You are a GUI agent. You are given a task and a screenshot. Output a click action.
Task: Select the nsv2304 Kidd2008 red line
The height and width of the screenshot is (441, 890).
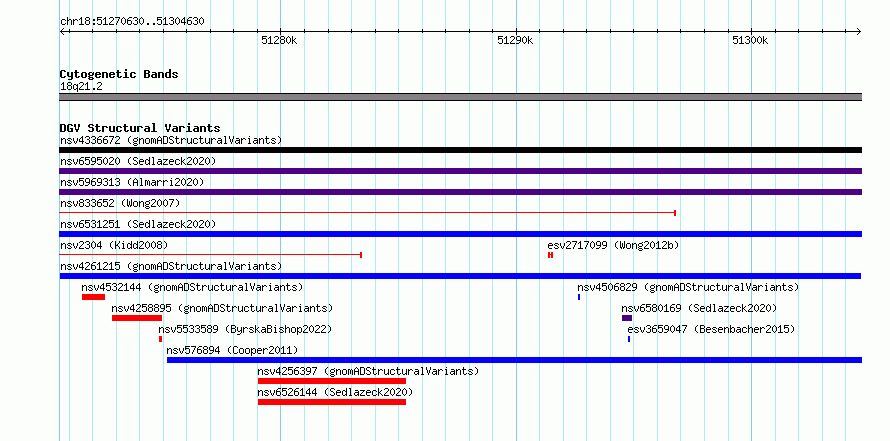(211, 255)
